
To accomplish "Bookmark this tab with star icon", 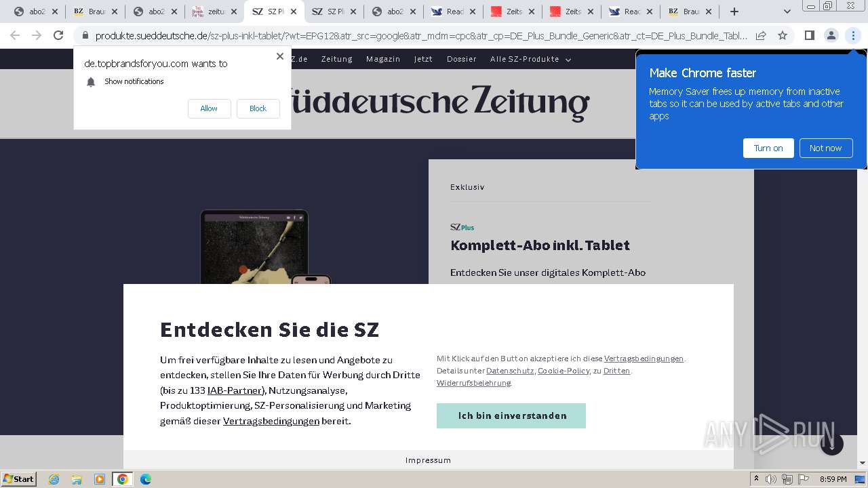I will (783, 35).
